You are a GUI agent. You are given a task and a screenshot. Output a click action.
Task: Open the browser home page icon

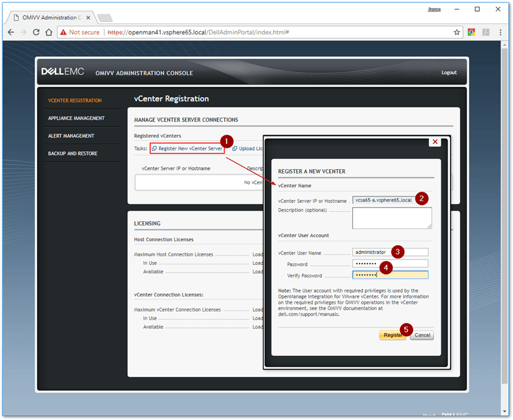pyautogui.click(x=49, y=32)
